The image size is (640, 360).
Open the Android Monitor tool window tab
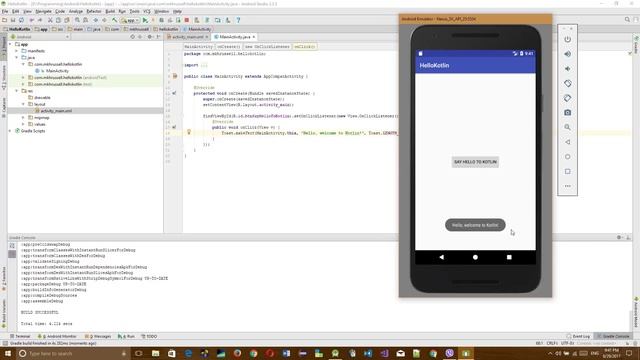coord(57,336)
